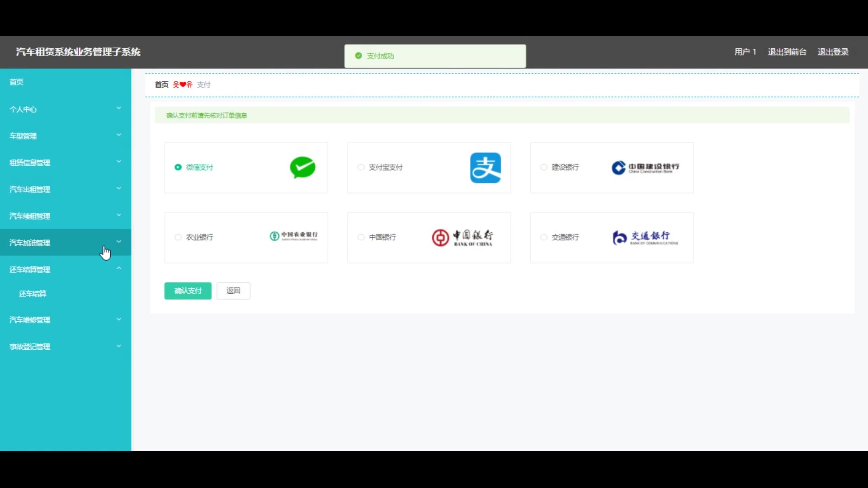Open the 首页 sidebar menu item
This screenshot has width=868, height=488.
17,82
